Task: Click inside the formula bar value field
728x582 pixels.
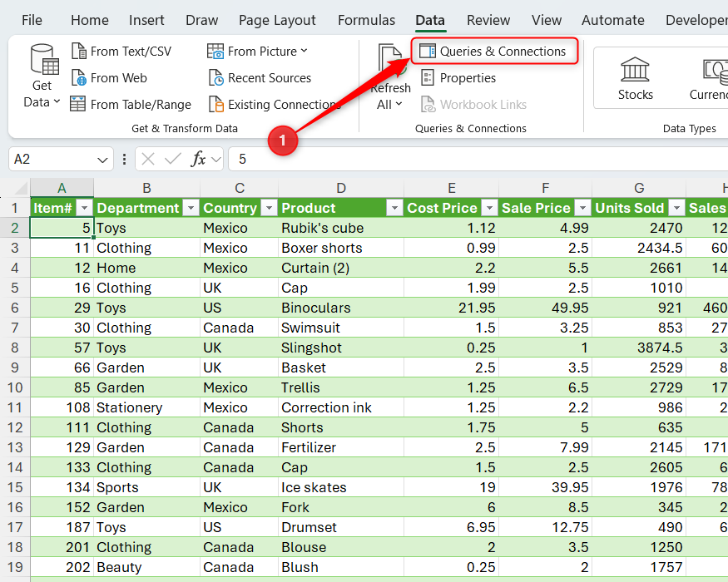Action: tap(478, 159)
